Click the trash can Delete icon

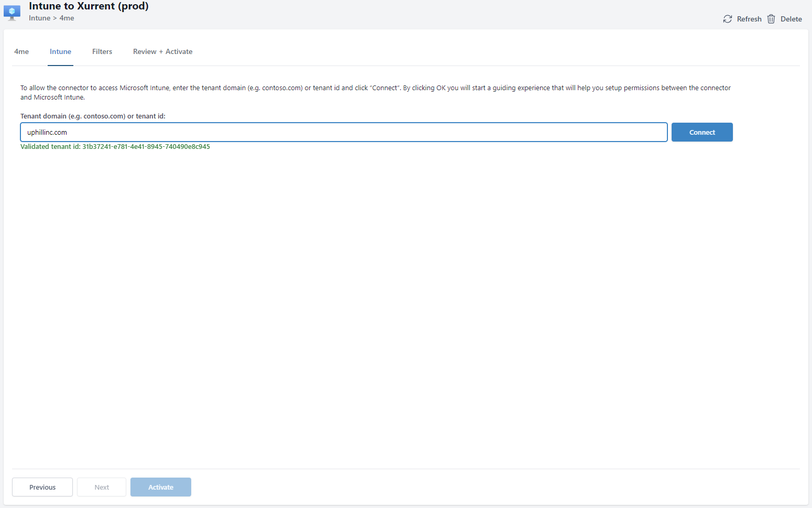771,19
